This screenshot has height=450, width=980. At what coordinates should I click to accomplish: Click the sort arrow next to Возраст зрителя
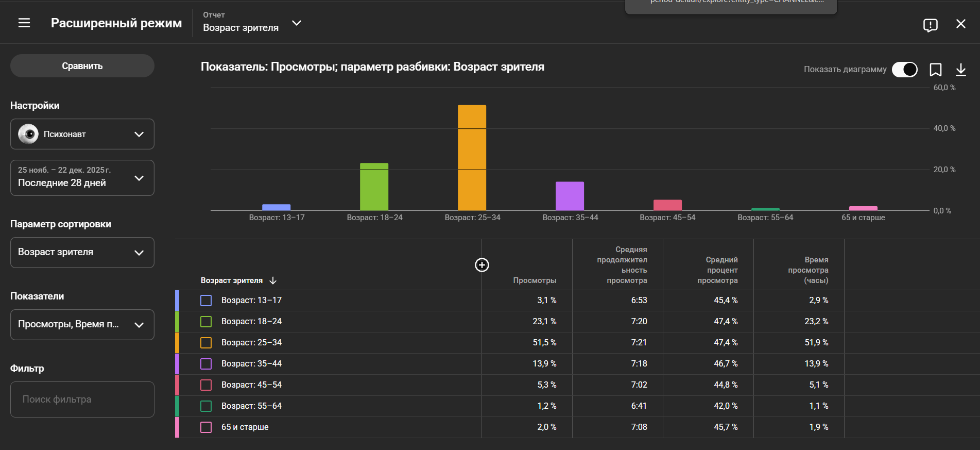(x=273, y=280)
